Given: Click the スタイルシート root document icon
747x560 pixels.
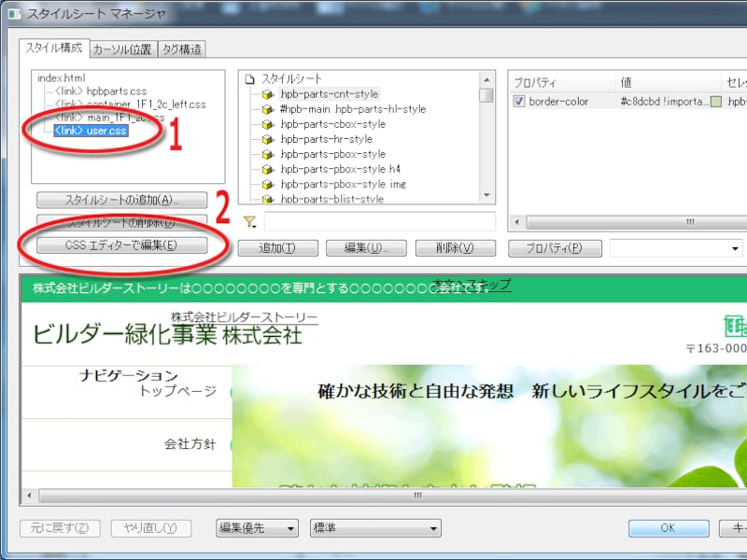Looking at the screenshot, I should click(x=249, y=79).
